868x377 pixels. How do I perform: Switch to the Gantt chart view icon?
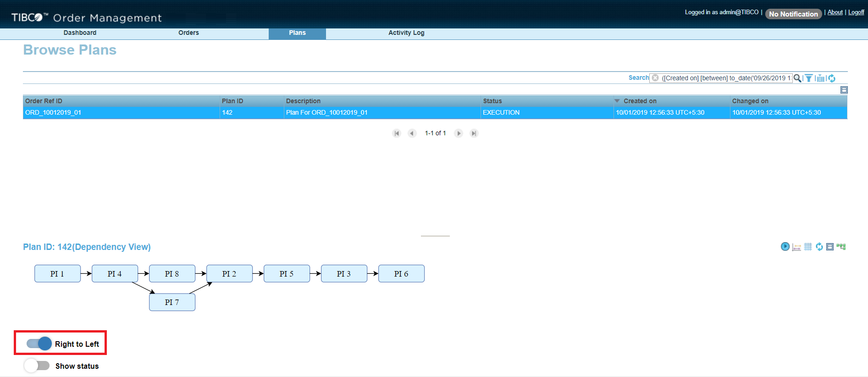tap(796, 247)
